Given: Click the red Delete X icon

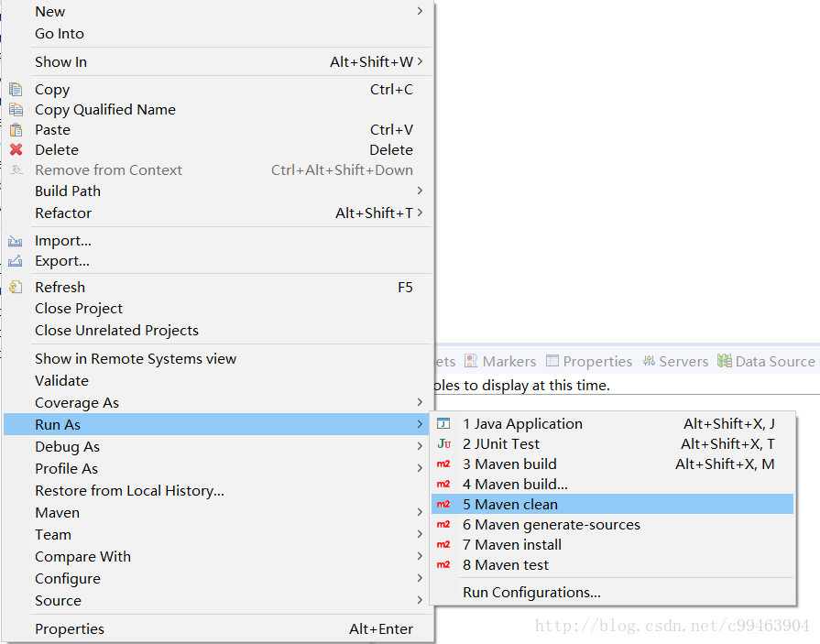Looking at the screenshot, I should pyautogui.click(x=16, y=150).
